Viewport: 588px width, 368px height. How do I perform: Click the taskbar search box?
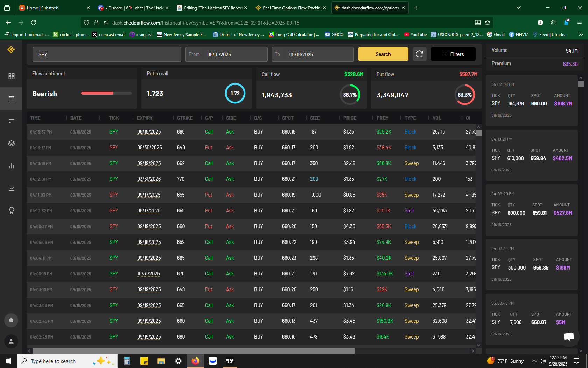coord(67,361)
